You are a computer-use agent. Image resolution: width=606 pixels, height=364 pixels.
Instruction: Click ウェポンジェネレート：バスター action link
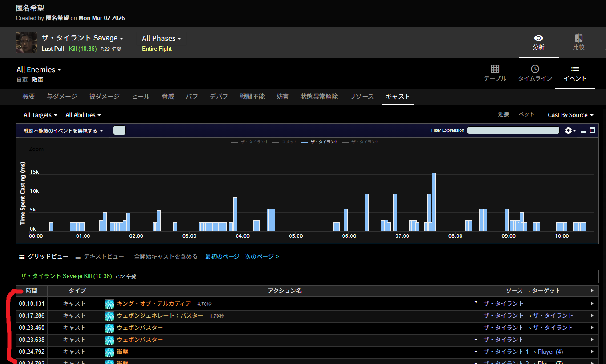coord(160,316)
